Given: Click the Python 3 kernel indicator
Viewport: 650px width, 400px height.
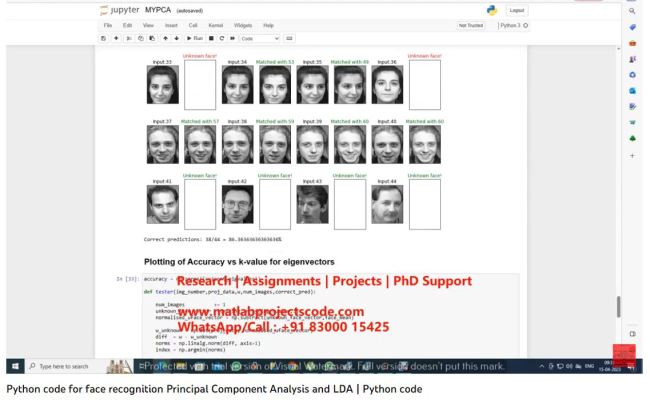Looking at the screenshot, I should click(x=514, y=25).
